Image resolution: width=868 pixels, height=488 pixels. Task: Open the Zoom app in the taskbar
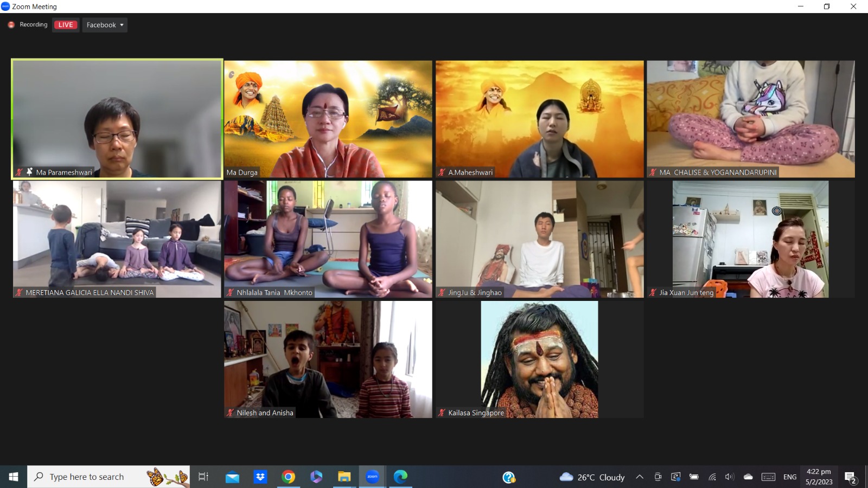(372, 477)
